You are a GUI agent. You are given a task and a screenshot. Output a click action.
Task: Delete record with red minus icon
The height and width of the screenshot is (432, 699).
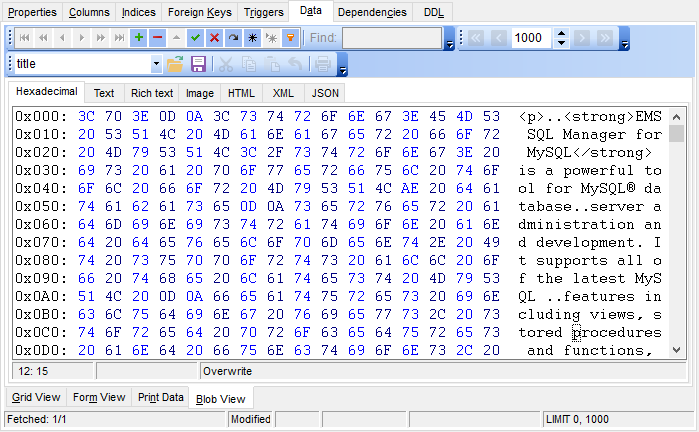click(157, 38)
